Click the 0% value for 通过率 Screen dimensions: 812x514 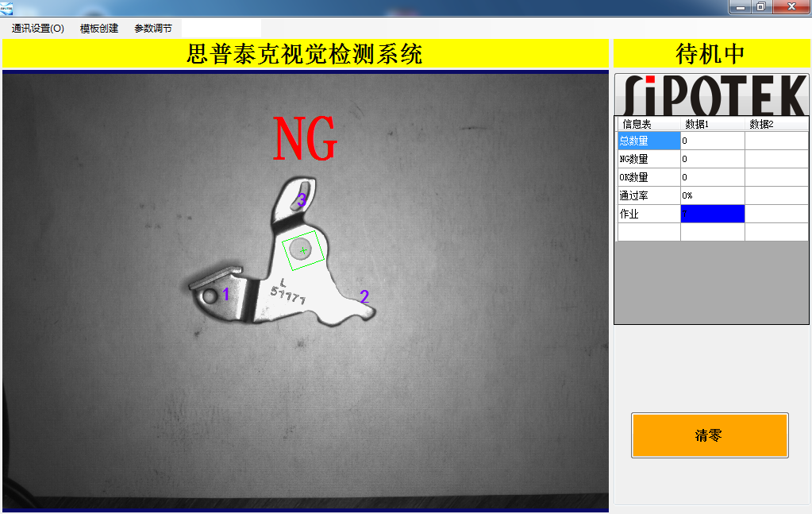click(x=713, y=195)
